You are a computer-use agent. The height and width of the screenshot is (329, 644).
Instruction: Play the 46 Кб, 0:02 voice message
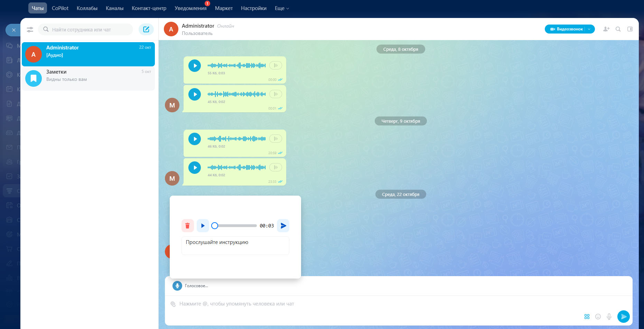click(x=195, y=139)
